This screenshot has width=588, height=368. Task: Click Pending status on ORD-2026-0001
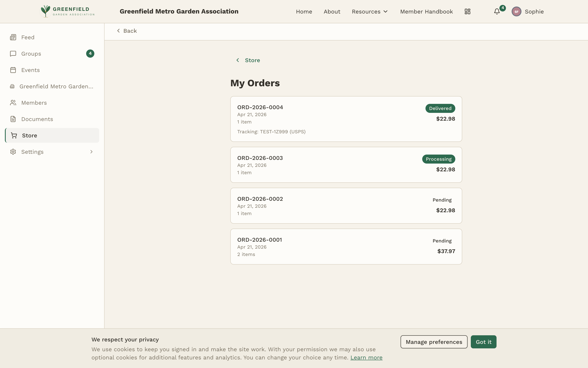[442, 241]
